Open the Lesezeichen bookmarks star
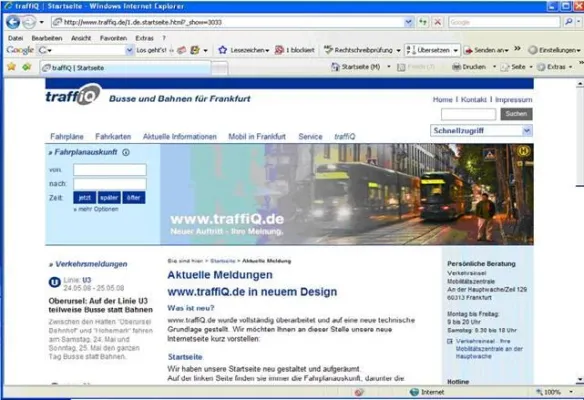Viewport: 584px width, 400px height. [222, 50]
